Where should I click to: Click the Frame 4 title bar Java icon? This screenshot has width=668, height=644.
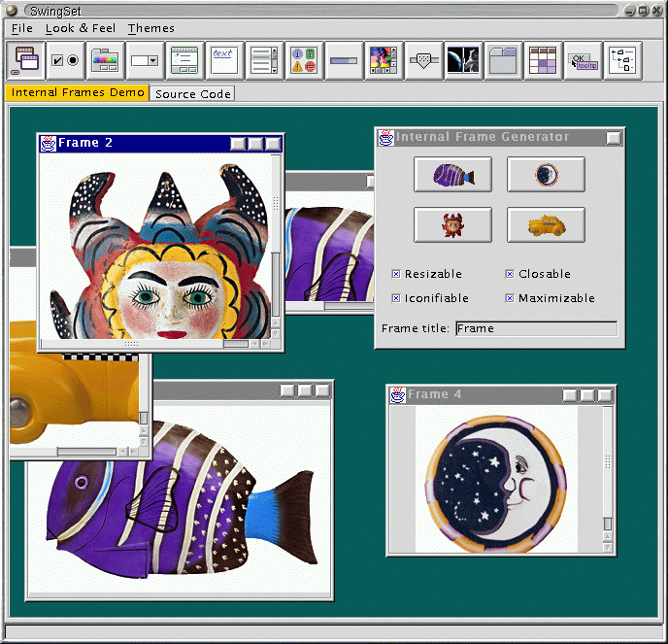(398, 395)
